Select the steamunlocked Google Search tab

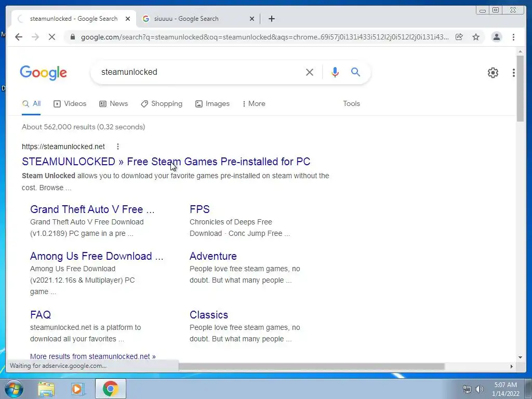(x=74, y=19)
